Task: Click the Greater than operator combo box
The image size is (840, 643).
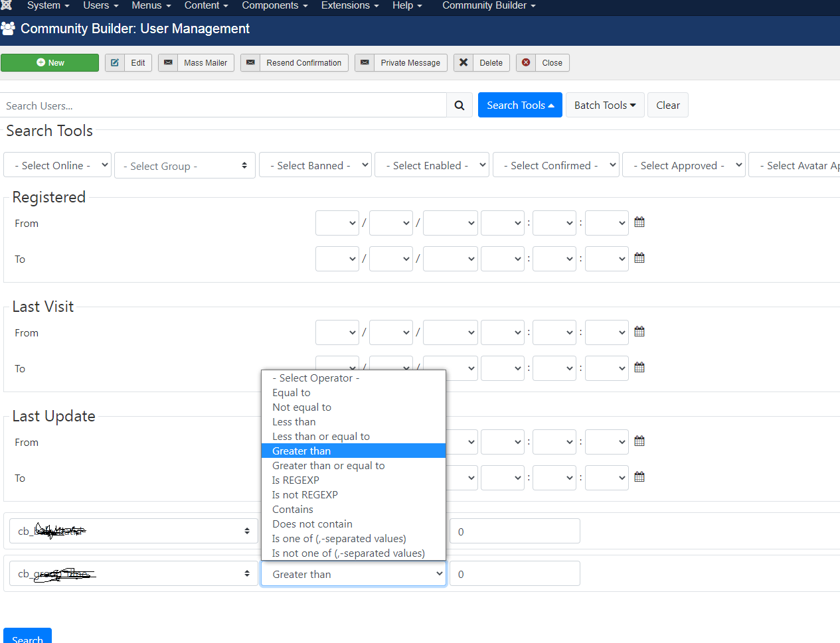Action: tap(353, 574)
